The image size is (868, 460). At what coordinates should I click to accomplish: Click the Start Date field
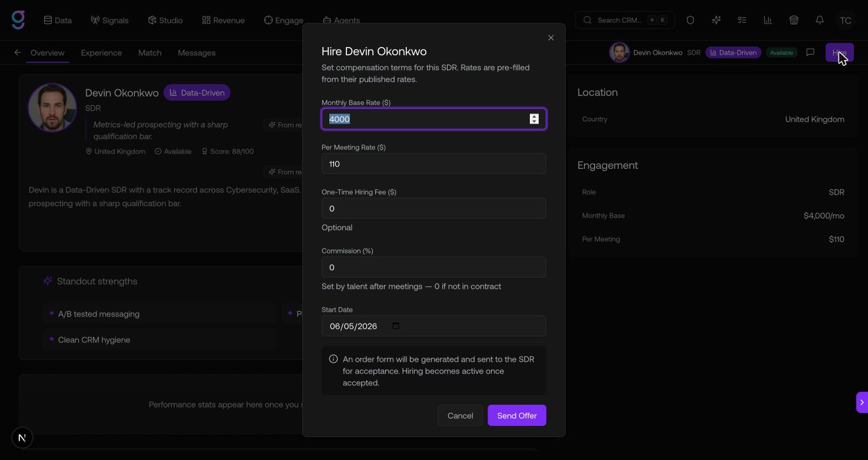(x=434, y=326)
